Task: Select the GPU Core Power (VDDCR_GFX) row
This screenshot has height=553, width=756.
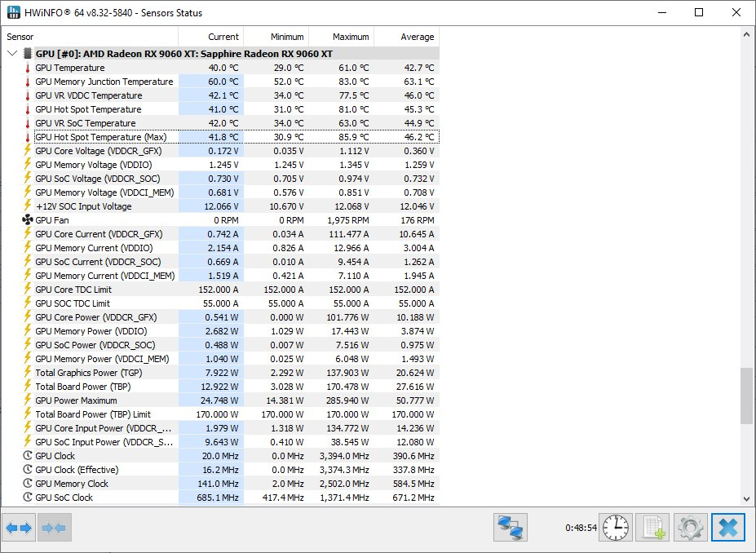Action: (237, 317)
